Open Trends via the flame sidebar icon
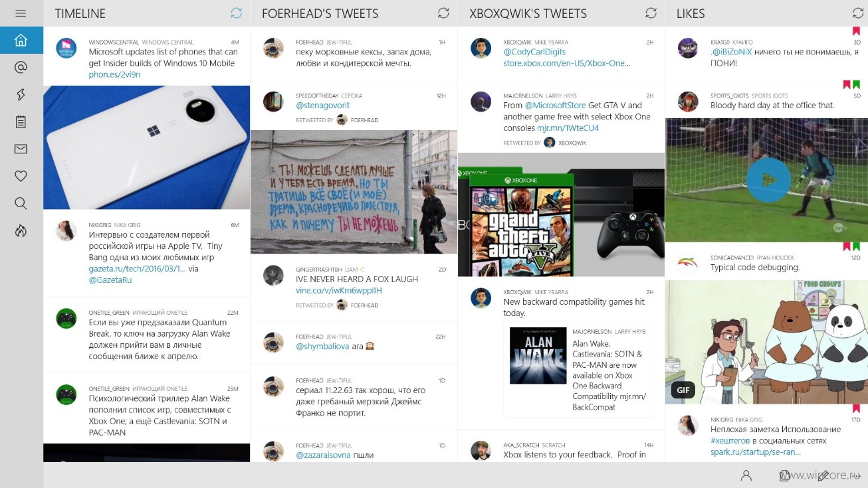Screen dimensions: 868x488 click(x=21, y=230)
